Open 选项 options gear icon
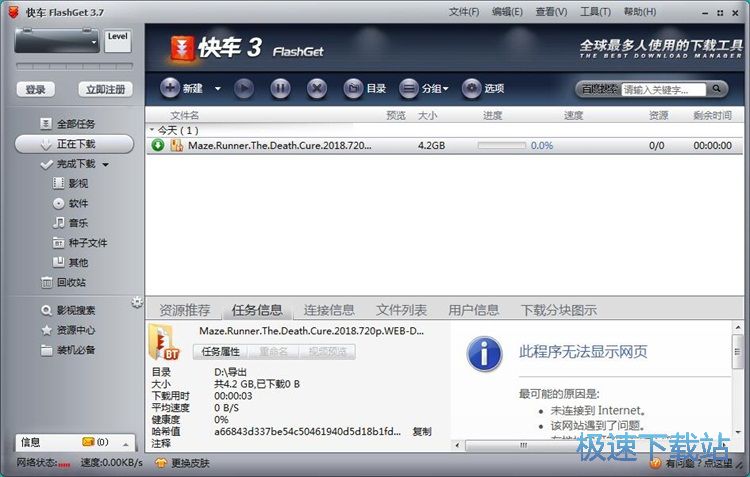Image resolution: width=750 pixels, height=477 pixels. pyautogui.click(x=472, y=89)
